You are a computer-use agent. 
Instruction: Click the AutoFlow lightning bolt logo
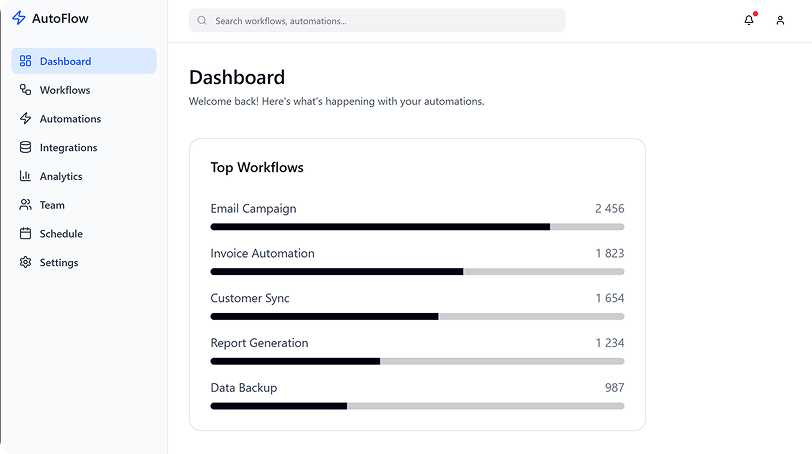coord(19,18)
